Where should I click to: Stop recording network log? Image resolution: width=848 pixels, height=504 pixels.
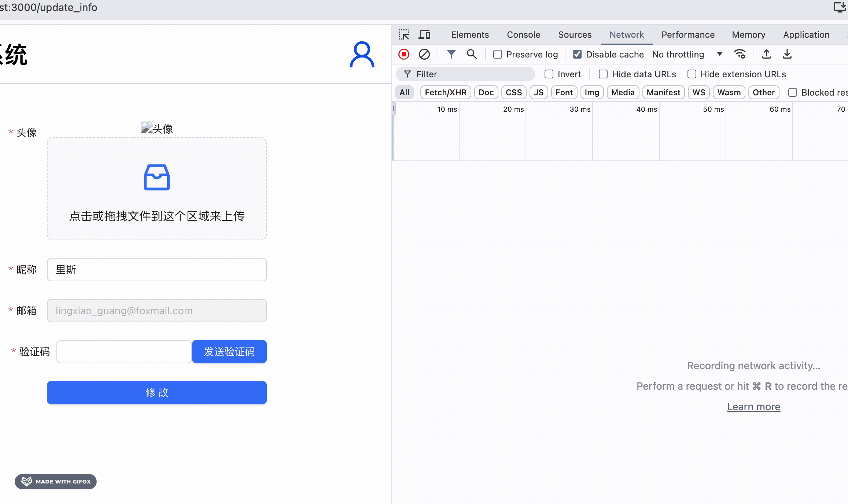coord(404,54)
